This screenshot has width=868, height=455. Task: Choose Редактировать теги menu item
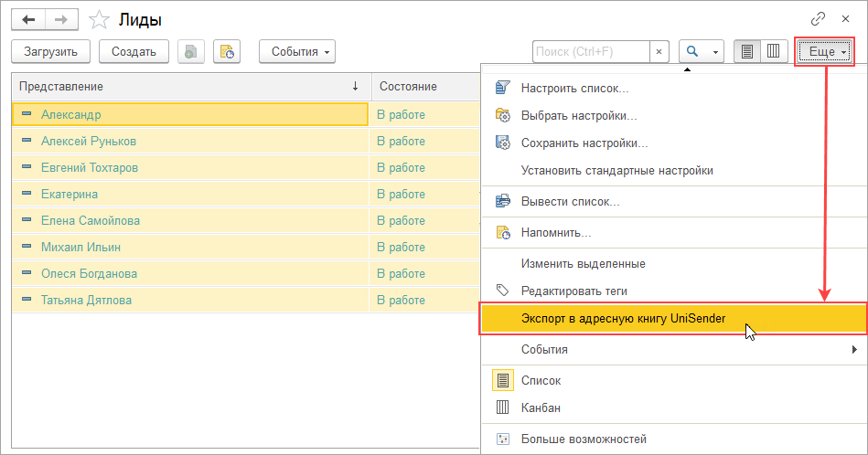pos(573,291)
